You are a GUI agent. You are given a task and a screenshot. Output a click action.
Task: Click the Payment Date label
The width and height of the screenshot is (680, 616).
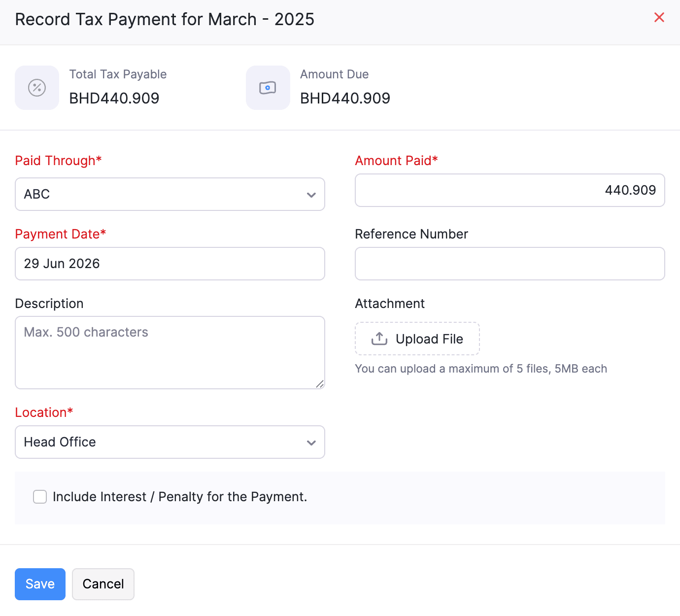point(61,234)
